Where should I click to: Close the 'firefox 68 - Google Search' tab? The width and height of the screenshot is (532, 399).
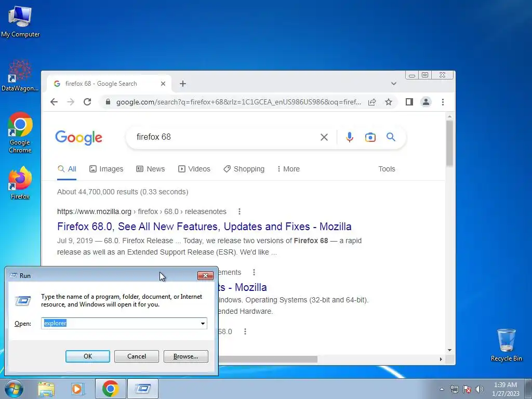click(x=163, y=84)
